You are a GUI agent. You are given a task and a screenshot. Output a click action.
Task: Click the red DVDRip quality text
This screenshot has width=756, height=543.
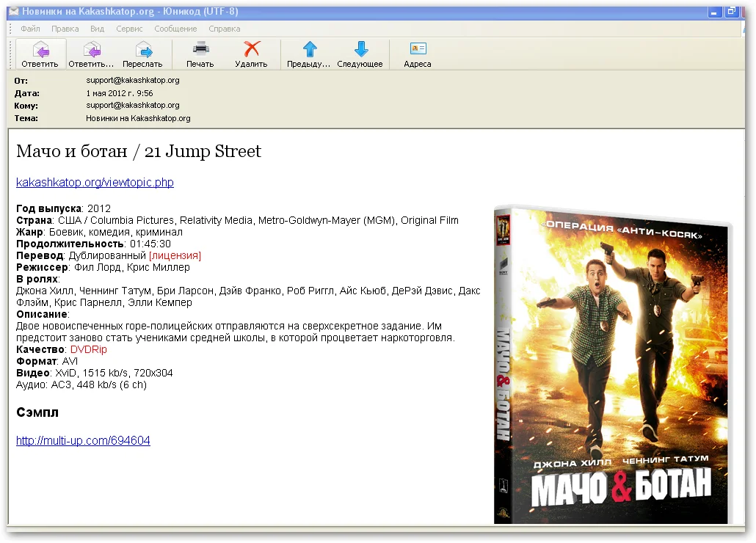click(x=89, y=350)
